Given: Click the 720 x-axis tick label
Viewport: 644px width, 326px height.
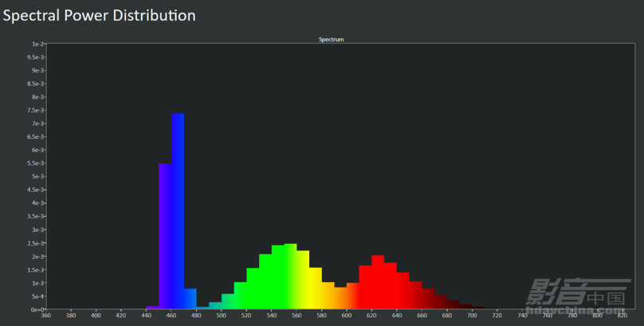Looking at the screenshot, I should click(x=497, y=316).
